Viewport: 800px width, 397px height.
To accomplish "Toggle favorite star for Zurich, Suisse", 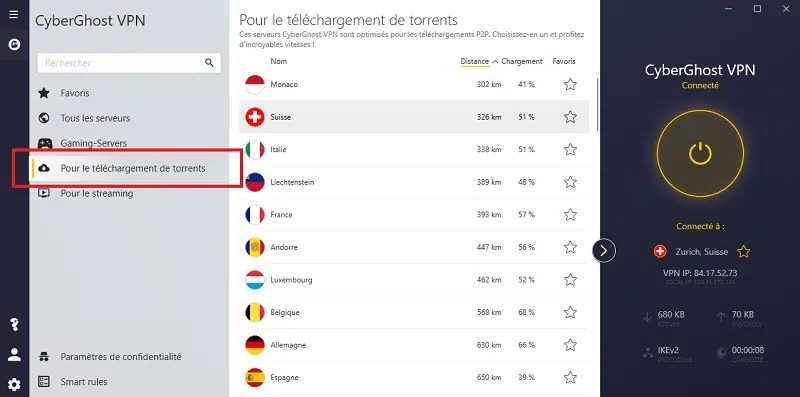I will (x=744, y=251).
